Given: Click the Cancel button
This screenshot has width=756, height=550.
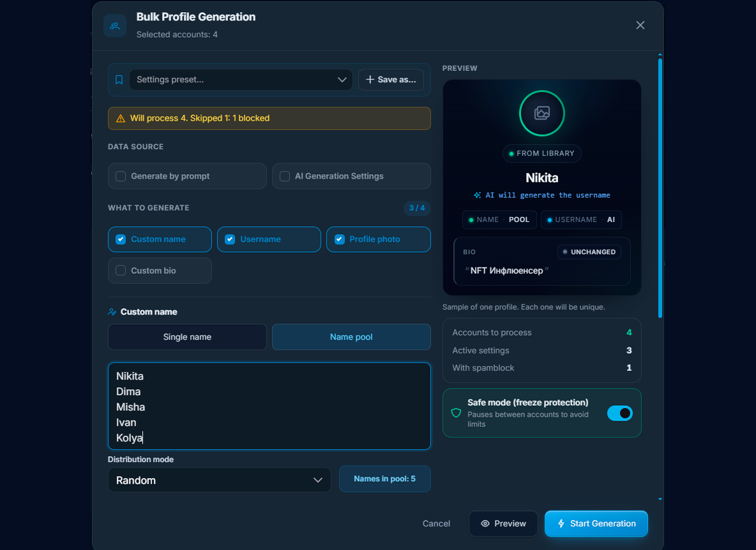Looking at the screenshot, I should [436, 523].
